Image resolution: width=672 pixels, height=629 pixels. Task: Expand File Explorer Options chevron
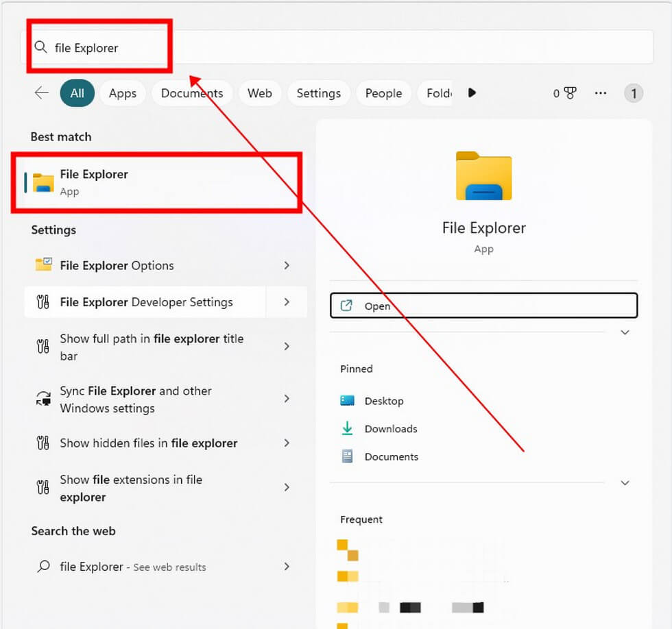pyautogui.click(x=287, y=265)
